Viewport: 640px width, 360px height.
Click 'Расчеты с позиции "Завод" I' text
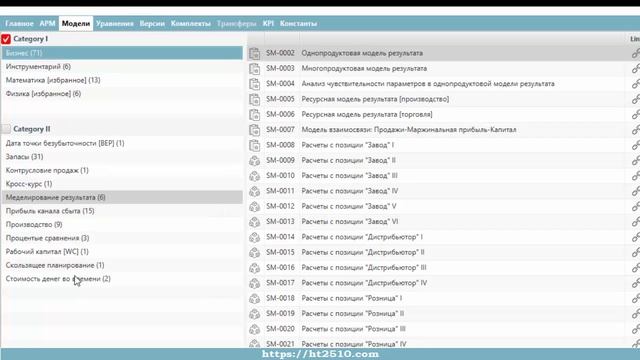pyautogui.click(x=348, y=145)
